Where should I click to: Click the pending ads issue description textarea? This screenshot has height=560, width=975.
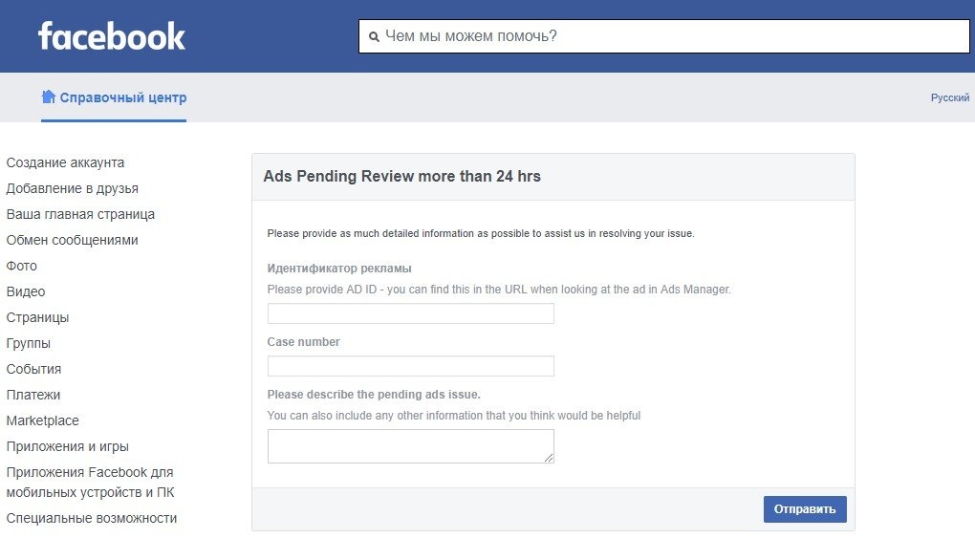pyautogui.click(x=410, y=445)
